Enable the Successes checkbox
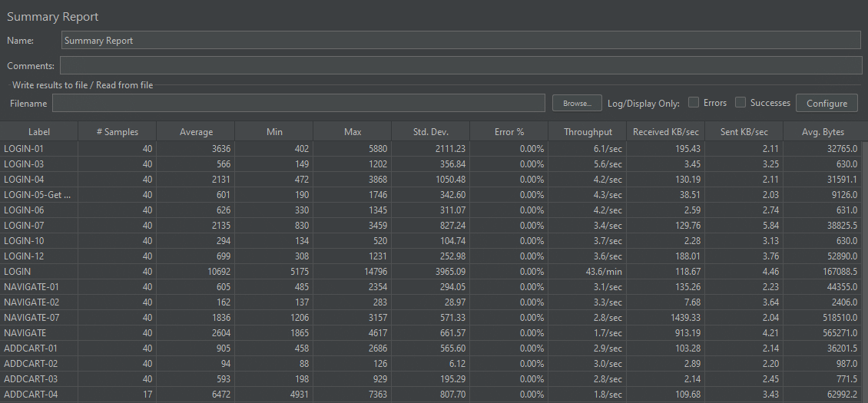The width and height of the screenshot is (868, 403). 740,102
